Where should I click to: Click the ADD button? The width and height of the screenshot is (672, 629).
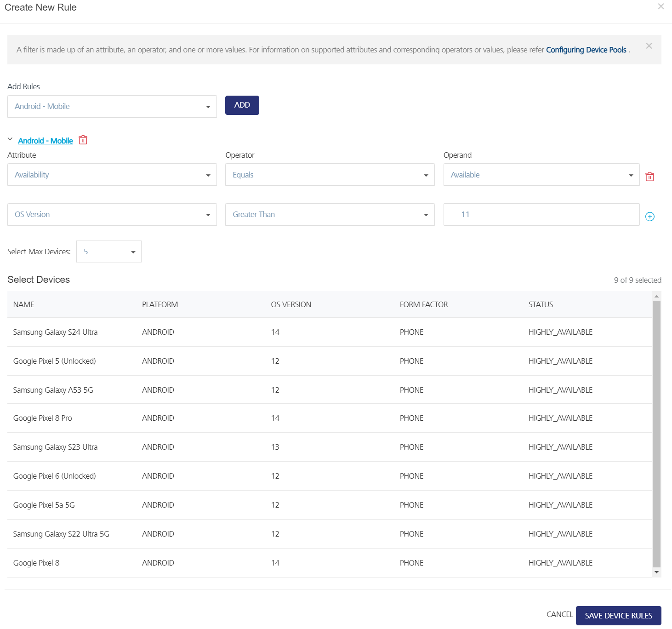coord(242,105)
